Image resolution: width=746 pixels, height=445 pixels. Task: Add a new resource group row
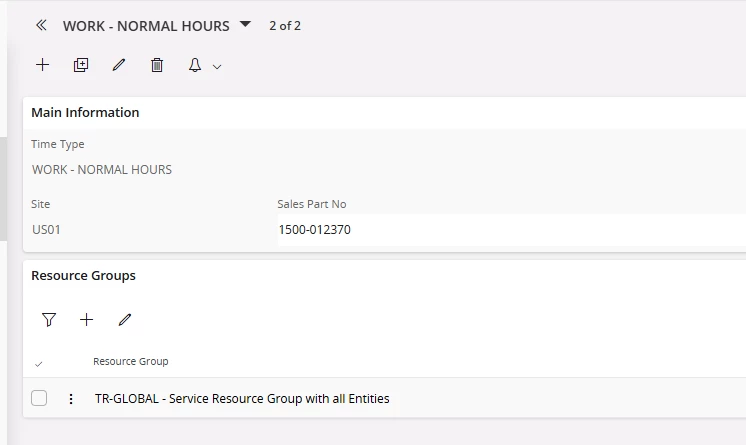[87, 319]
